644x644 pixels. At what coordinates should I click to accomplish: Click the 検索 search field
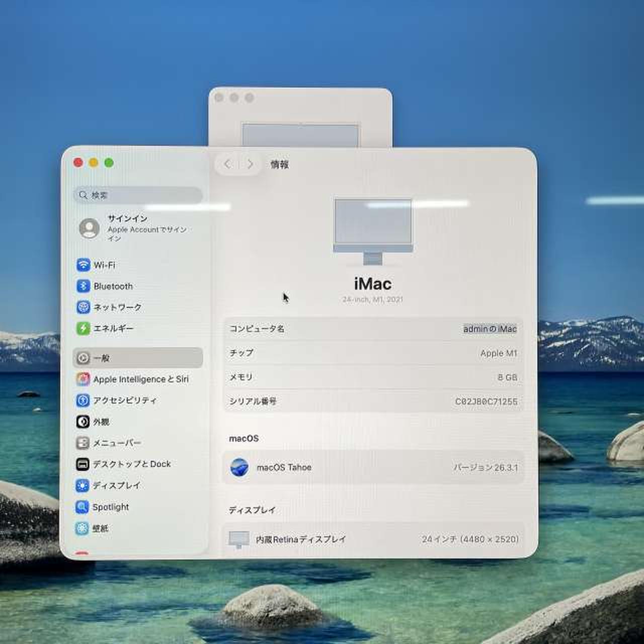(x=138, y=195)
